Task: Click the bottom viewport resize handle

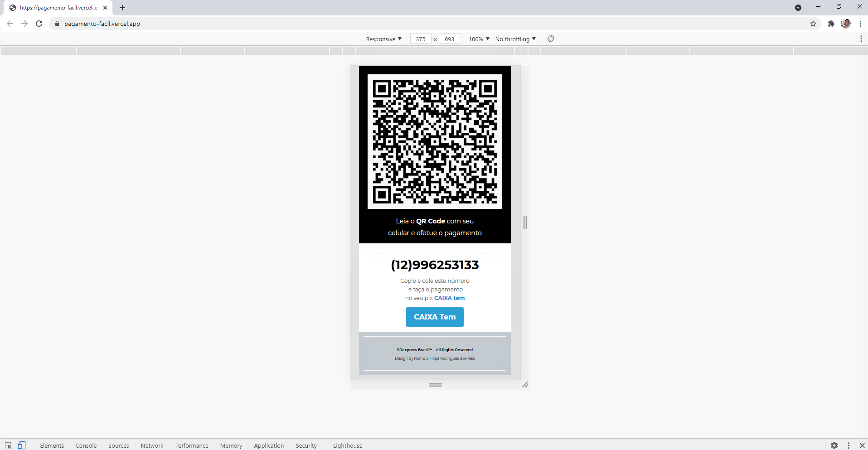Action: (435, 385)
